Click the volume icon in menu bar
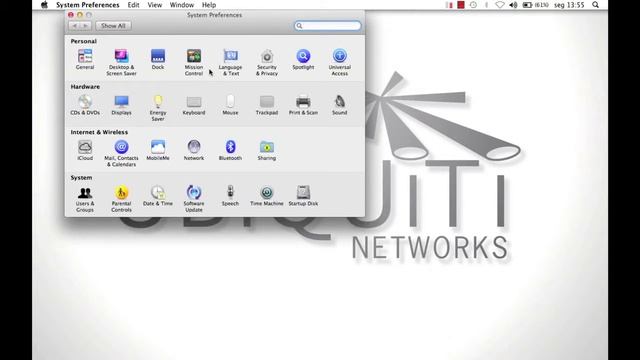Viewport: 640px width, 360px height. point(513,5)
